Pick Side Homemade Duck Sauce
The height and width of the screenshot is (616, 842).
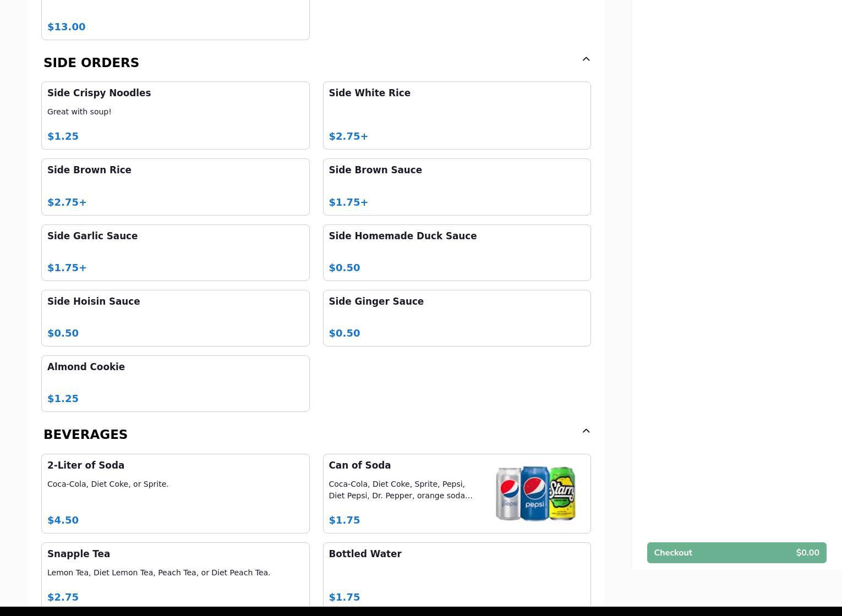point(456,252)
